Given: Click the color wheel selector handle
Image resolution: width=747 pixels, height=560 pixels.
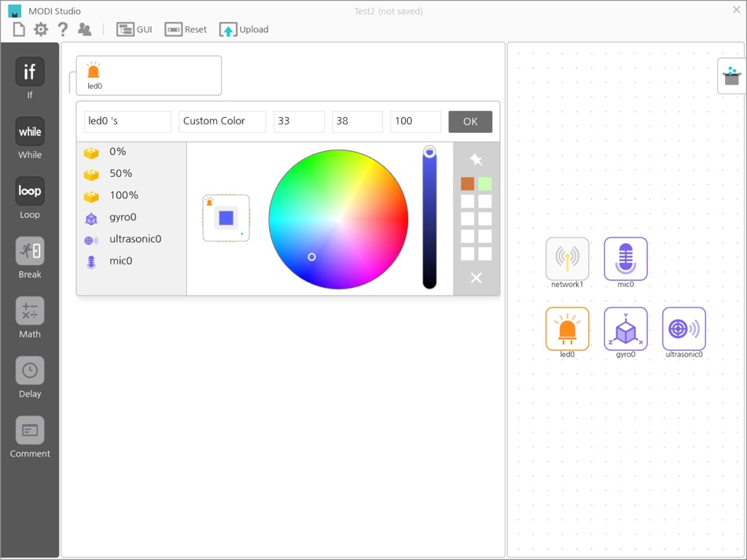Looking at the screenshot, I should (x=311, y=257).
